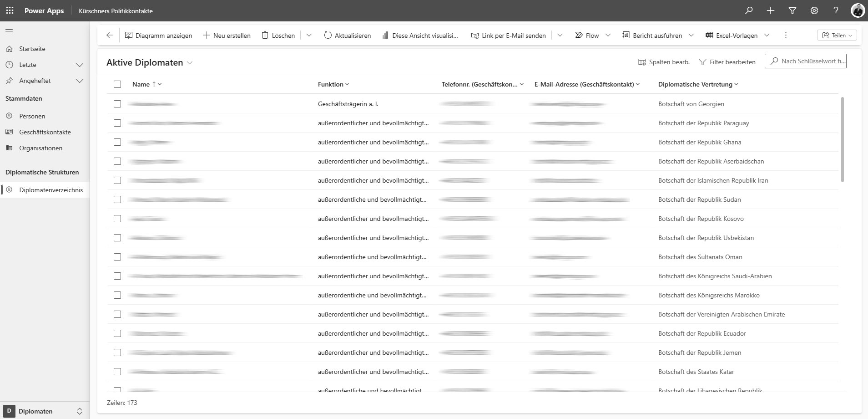This screenshot has width=868, height=419.
Task: Select the Botschaft von Georgien row checkbox
Action: coord(117,104)
